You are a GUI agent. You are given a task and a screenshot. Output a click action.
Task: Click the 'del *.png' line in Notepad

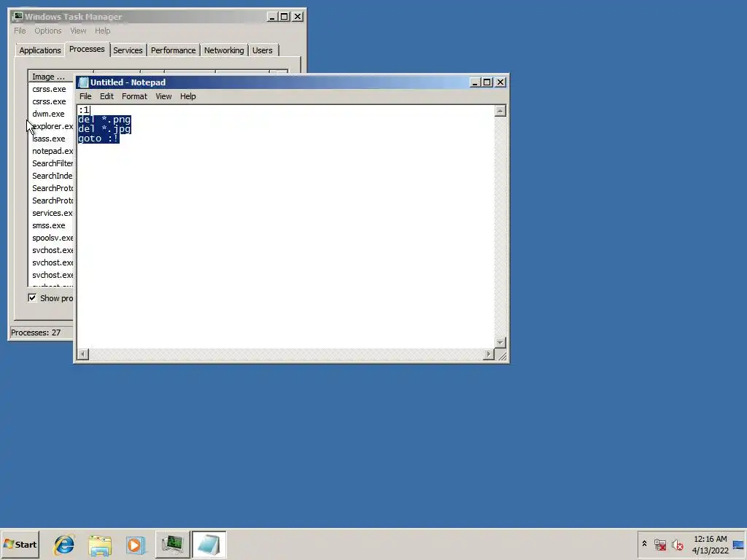tap(104, 120)
